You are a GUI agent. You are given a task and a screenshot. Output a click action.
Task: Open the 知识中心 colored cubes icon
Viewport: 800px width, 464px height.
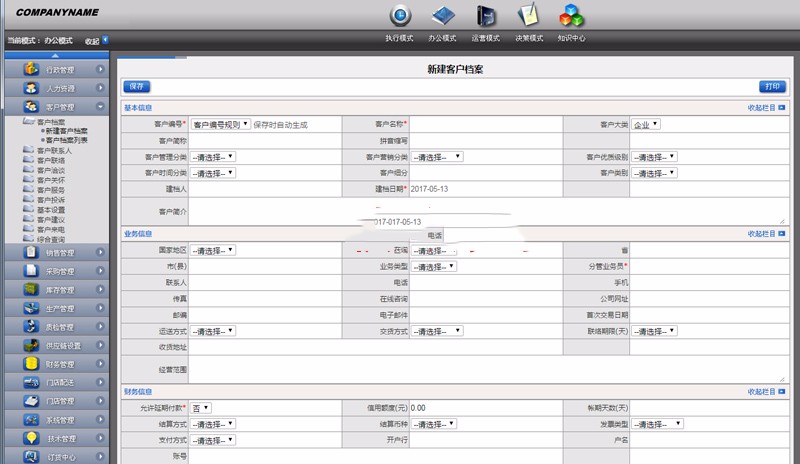571,16
